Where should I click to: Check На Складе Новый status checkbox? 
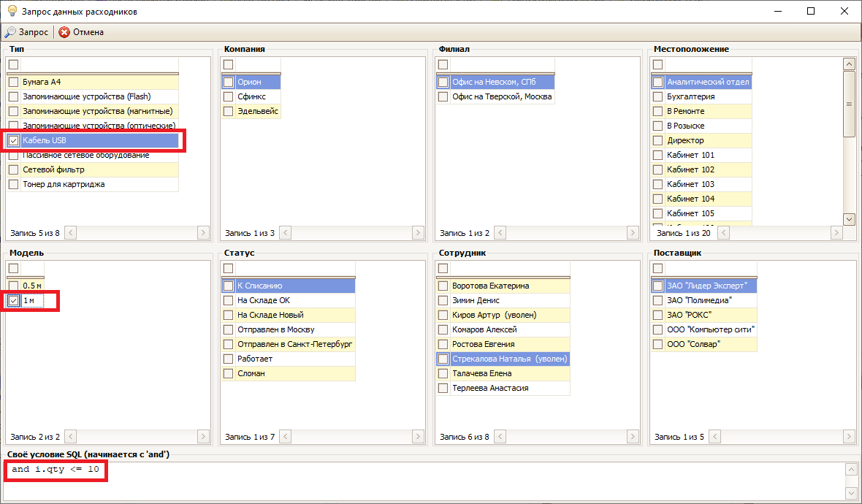tap(228, 315)
